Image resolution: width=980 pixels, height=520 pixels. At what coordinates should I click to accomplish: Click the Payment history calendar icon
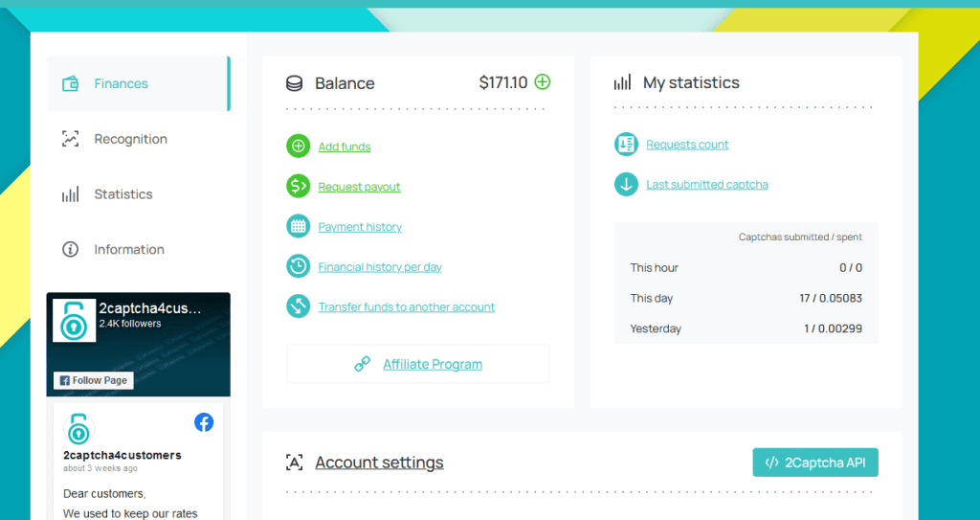pos(299,227)
